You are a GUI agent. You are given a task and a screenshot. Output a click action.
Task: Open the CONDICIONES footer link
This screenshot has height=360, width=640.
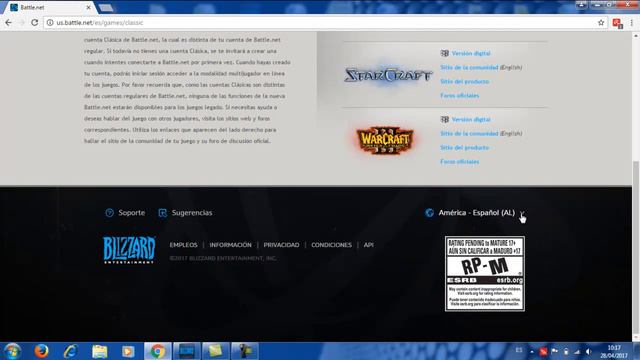tap(331, 245)
